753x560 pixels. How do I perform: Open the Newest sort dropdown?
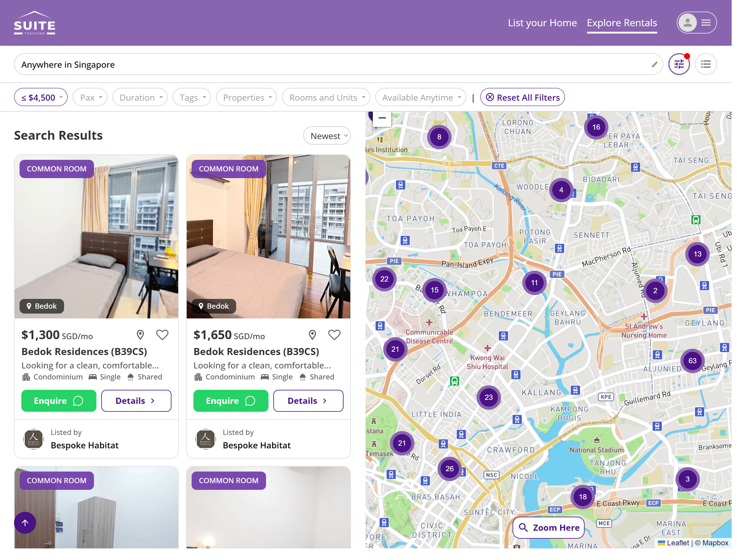click(327, 136)
